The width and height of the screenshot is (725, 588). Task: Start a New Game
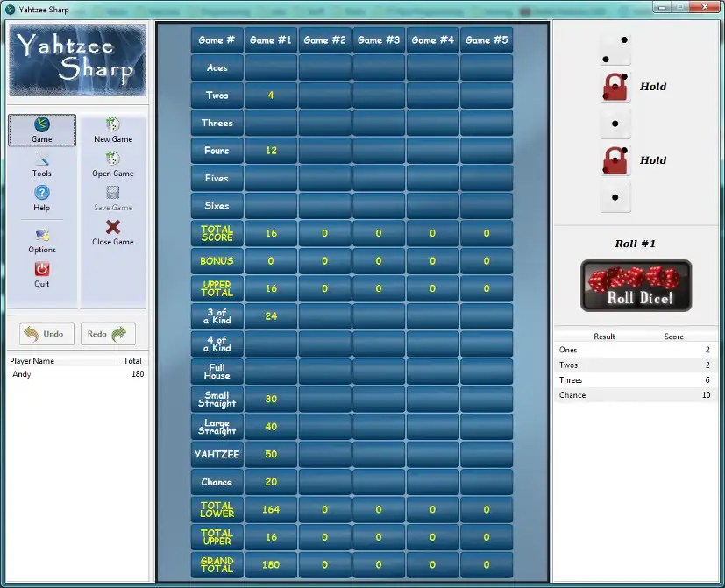tap(113, 131)
